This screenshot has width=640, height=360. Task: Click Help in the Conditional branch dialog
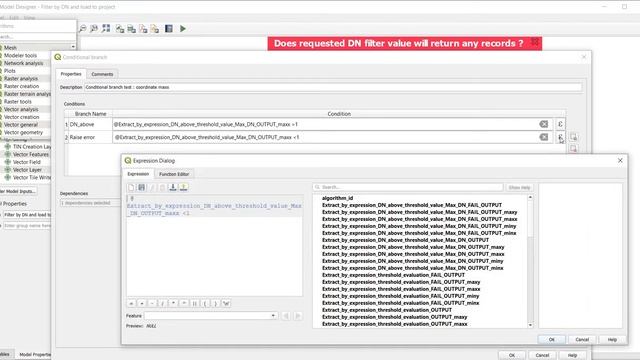(x=572, y=355)
